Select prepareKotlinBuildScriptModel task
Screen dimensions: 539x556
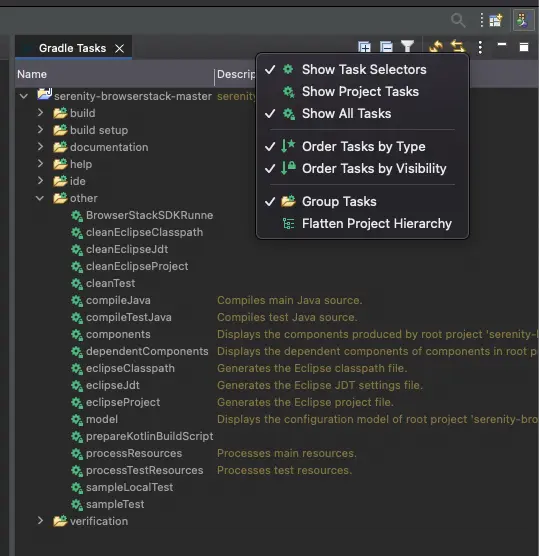150,437
